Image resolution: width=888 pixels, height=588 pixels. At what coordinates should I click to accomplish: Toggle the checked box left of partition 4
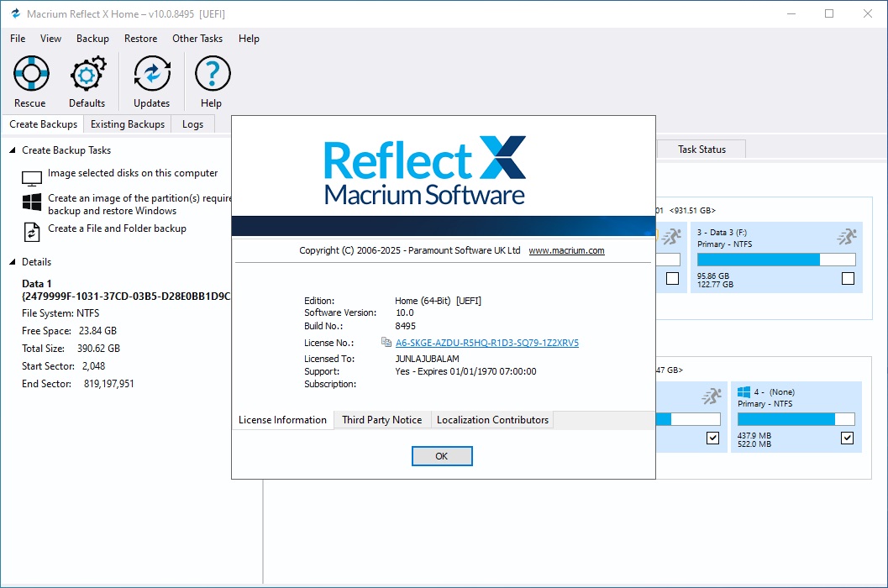[x=712, y=438]
